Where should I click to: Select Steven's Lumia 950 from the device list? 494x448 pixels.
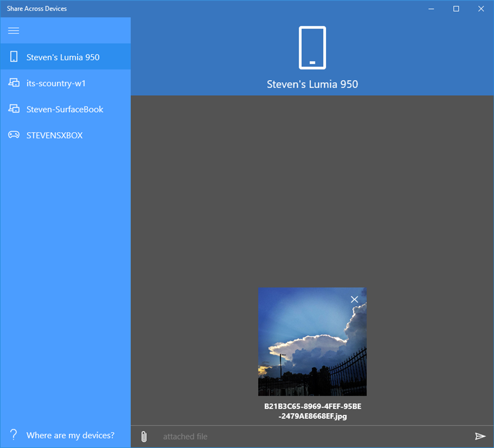[x=62, y=57]
